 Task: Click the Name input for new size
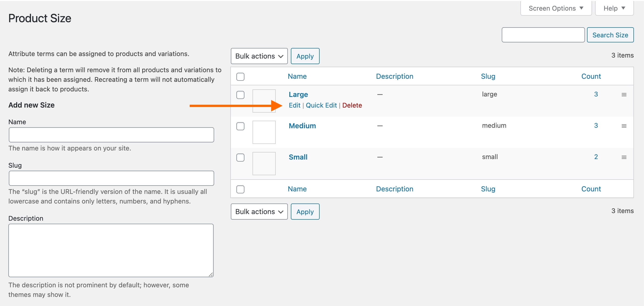coord(111,135)
